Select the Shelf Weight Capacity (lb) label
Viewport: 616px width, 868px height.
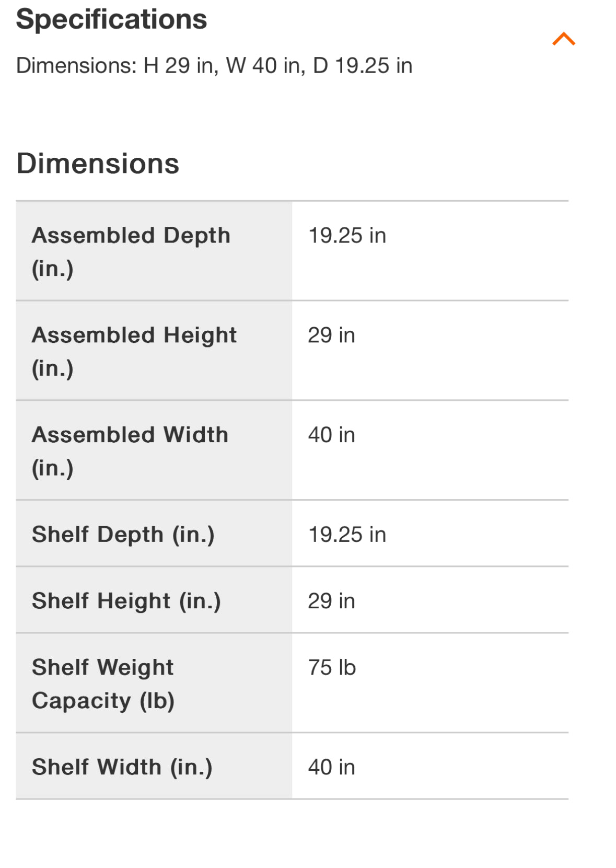coord(103,684)
